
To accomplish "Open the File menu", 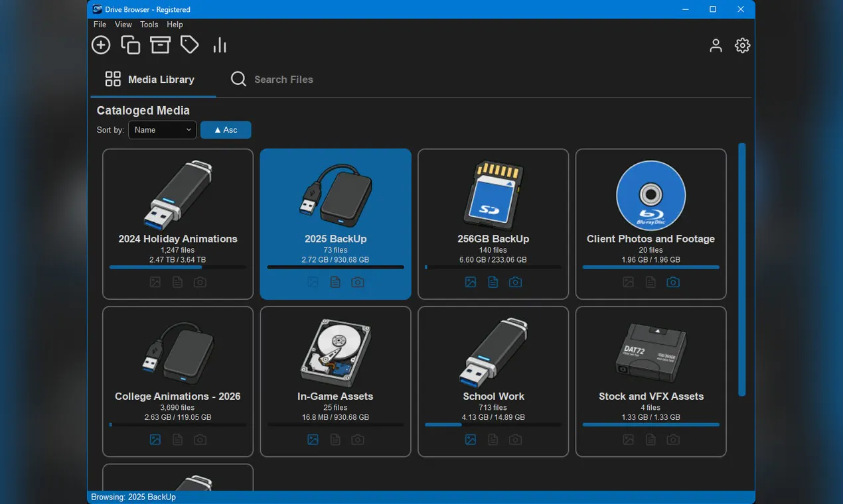I will tap(100, 25).
